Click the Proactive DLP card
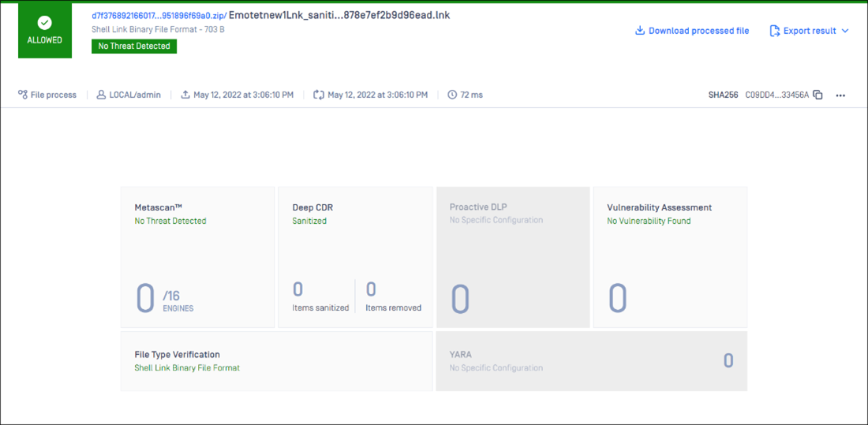This screenshot has height=425, width=868. 512,256
